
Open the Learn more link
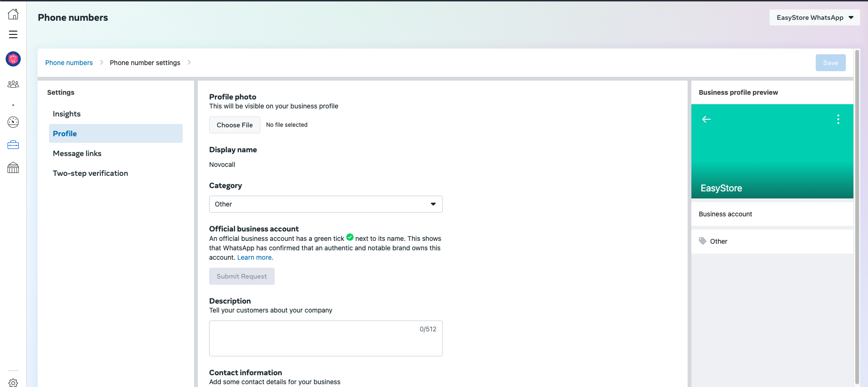click(x=255, y=257)
